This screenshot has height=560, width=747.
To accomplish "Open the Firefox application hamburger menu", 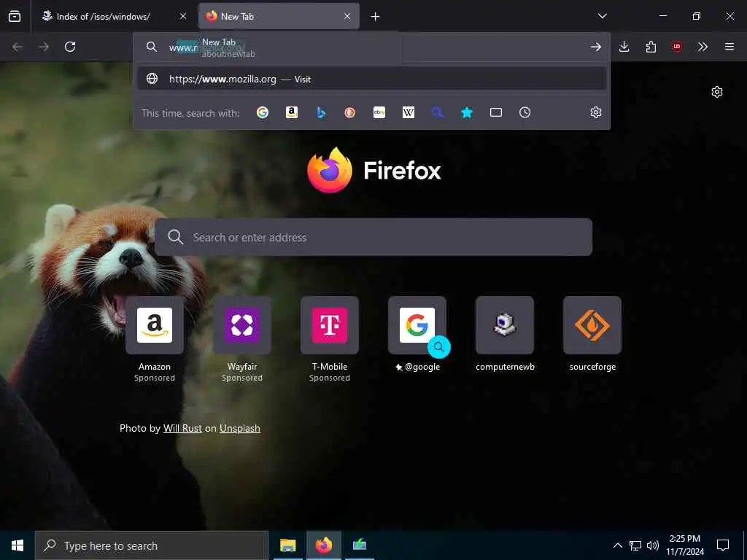I will click(x=729, y=47).
